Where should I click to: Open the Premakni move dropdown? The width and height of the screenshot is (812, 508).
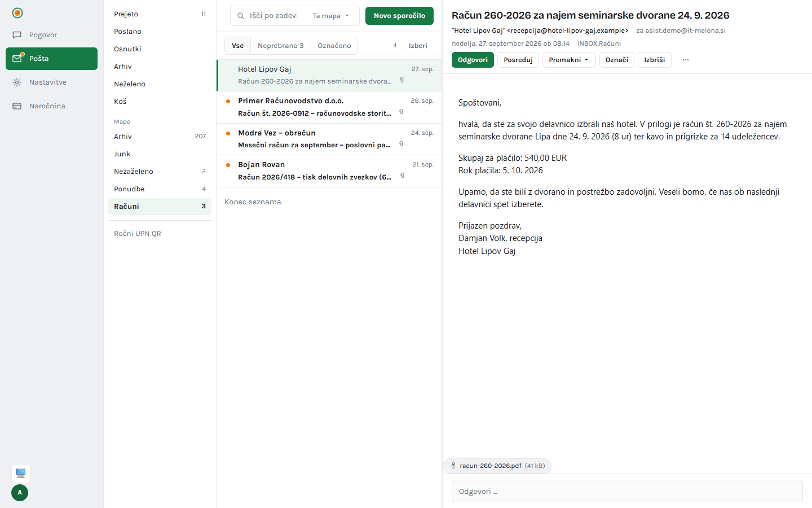(569, 60)
